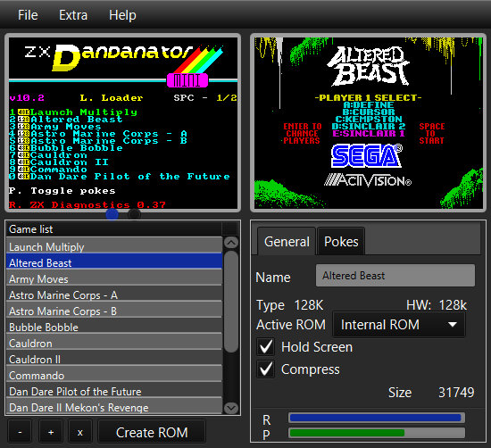Switch to the Pokes tab
The width and height of the screenshot is (491, 448).
pos(341,242)
